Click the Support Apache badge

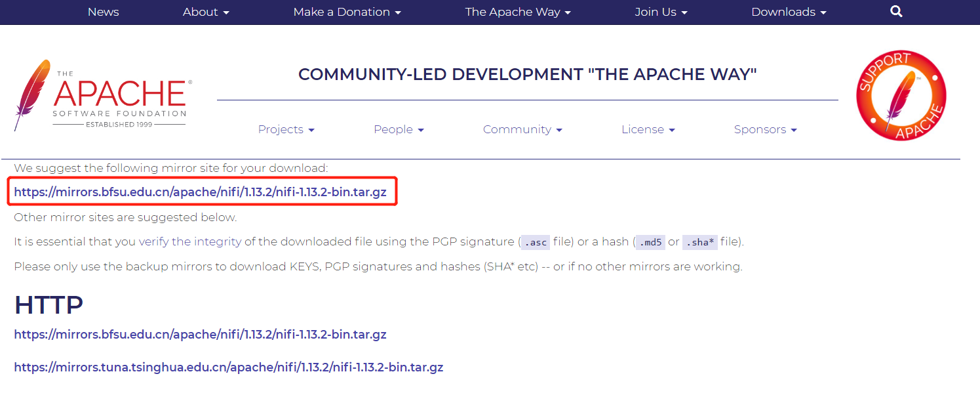(x=901, y=95)
